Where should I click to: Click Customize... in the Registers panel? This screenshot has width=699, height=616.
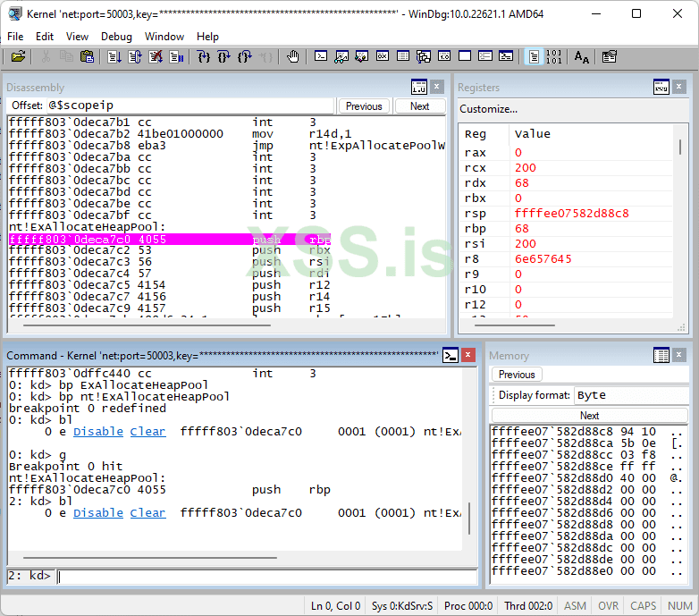[488, 109]
